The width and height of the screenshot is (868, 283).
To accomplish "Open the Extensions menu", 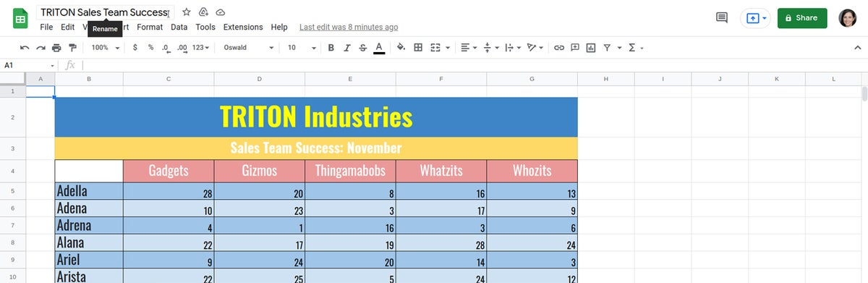I will pos(243,27).
